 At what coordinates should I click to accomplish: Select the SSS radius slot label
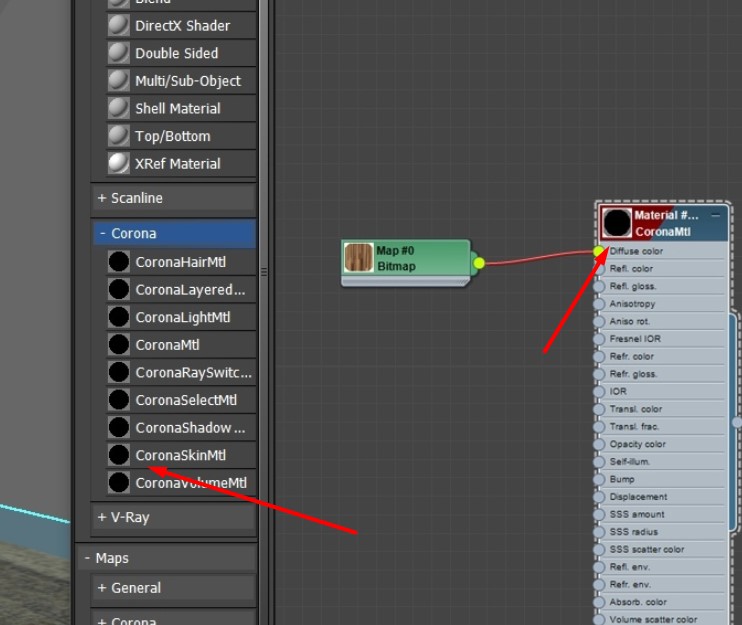(634, 532)
